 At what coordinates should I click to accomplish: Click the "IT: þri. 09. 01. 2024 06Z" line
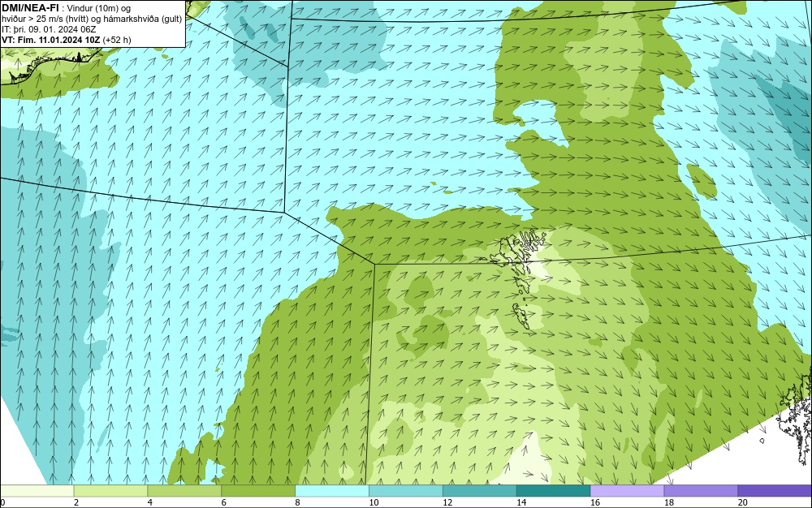pyautogui.click(x=49, y=29)
